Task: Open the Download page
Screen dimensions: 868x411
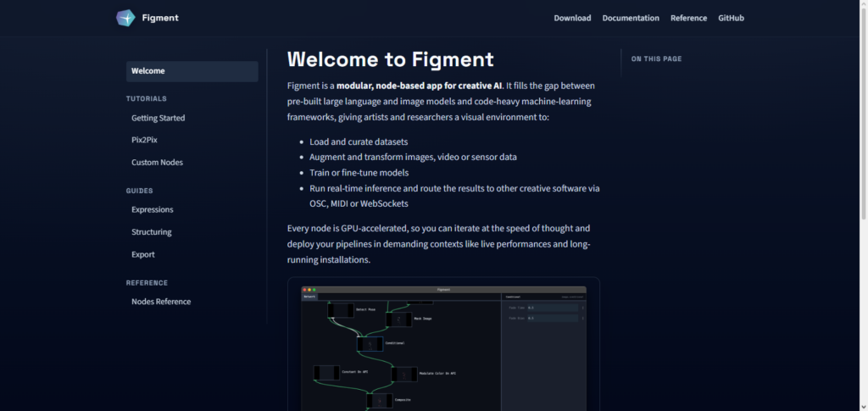Action: tap(572, 18)
